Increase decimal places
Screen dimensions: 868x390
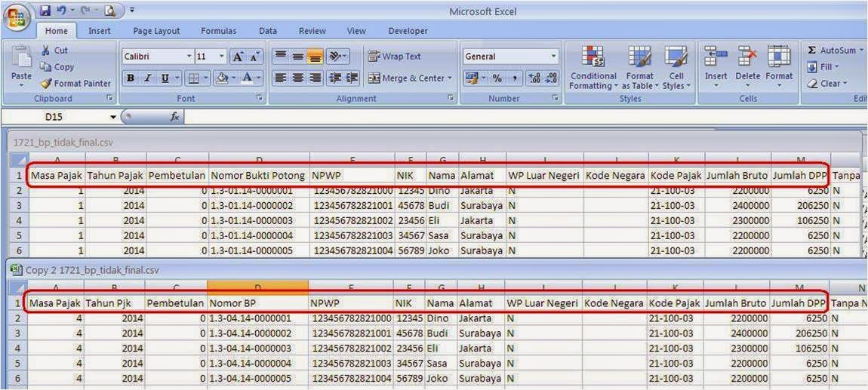pos(534,78)
